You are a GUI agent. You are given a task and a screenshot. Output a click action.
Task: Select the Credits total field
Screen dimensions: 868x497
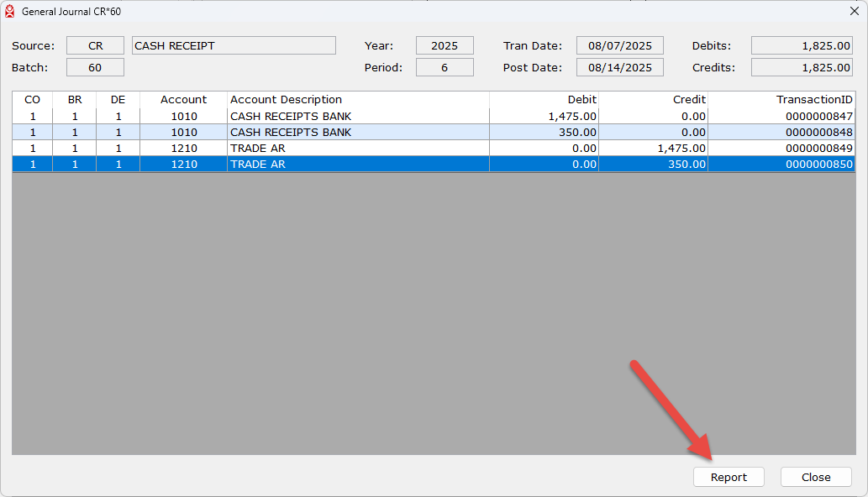point(802,67)
